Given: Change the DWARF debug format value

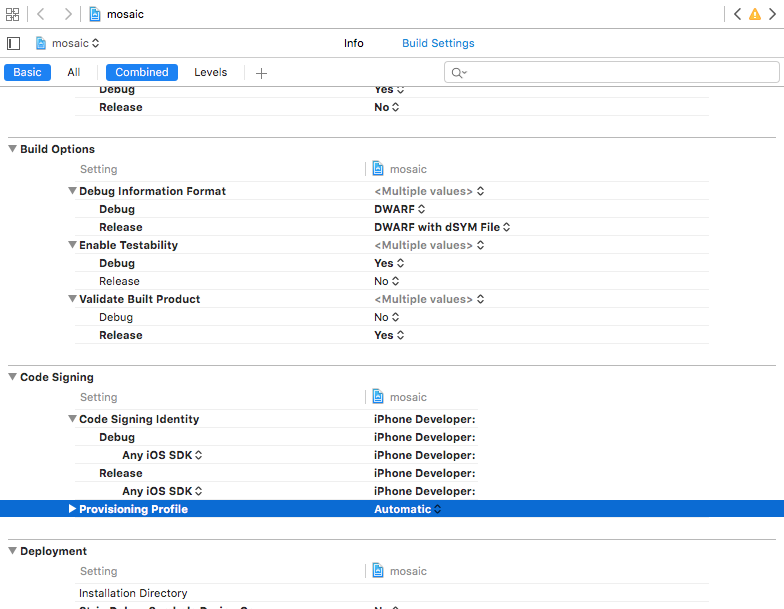Looking at the screenshot, I should [x=400, y=209].
